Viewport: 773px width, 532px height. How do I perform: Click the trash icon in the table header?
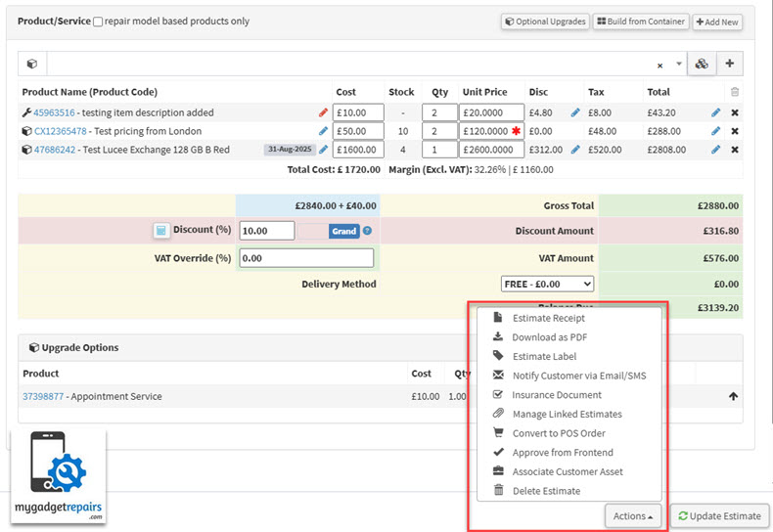(735, 92)
